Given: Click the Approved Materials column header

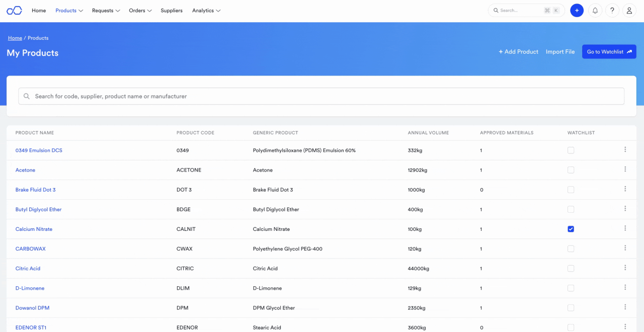Looking at the screenshot, I should pyautogui.click(x=507, y=133).
